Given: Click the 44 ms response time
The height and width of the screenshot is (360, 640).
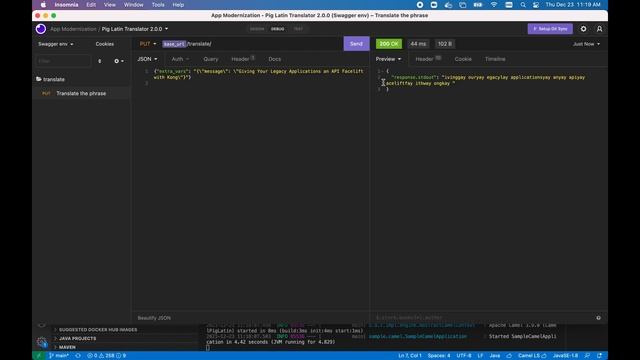Looking at the screenshot, I should pyautogui.click(x=418, y=44).
